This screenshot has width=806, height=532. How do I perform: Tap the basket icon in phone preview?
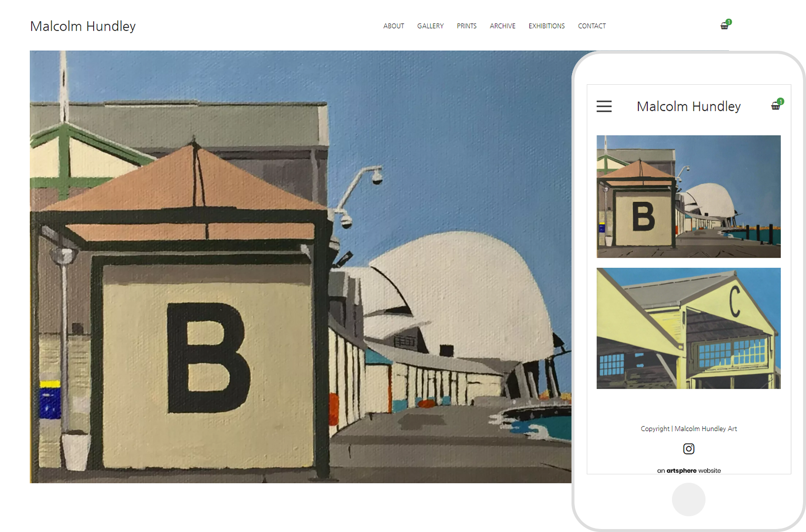(775, 106)
